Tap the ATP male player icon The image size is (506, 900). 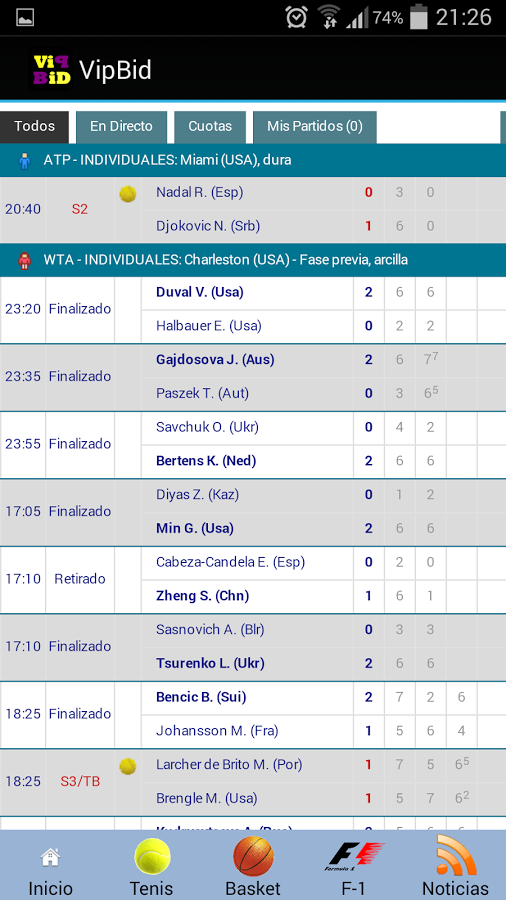coord(24,160)
